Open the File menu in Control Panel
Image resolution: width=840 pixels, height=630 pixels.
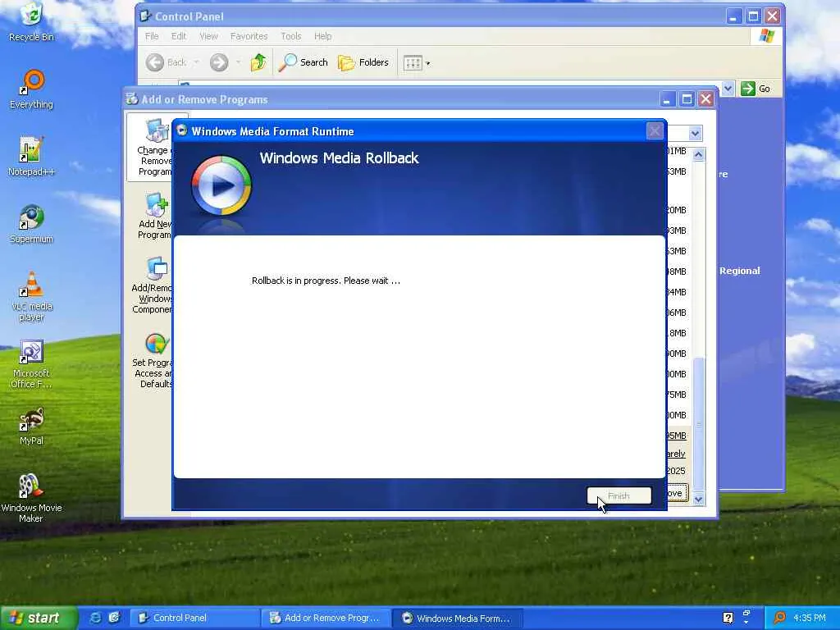[x=152, y=36]
